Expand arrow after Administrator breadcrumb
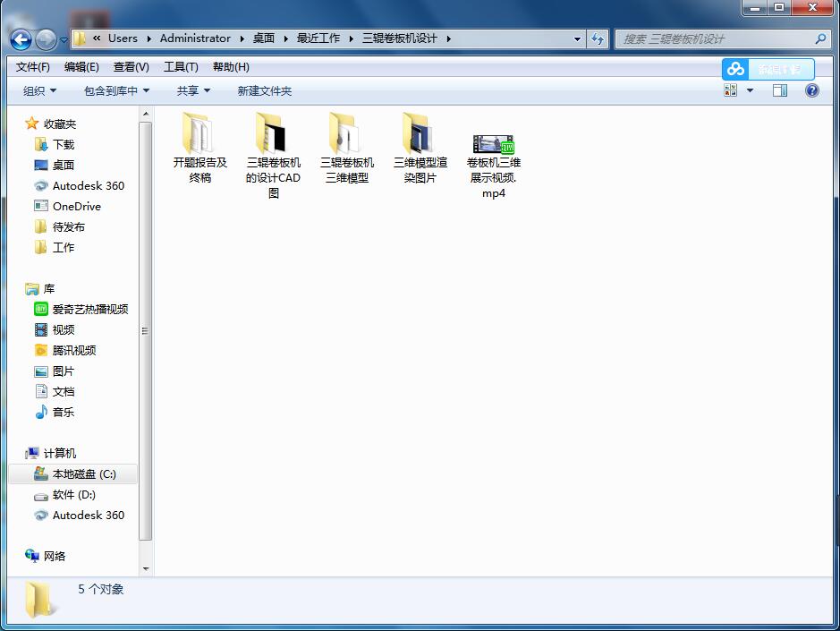This screenshot has width=840, height=631. [x=242, y=38]
